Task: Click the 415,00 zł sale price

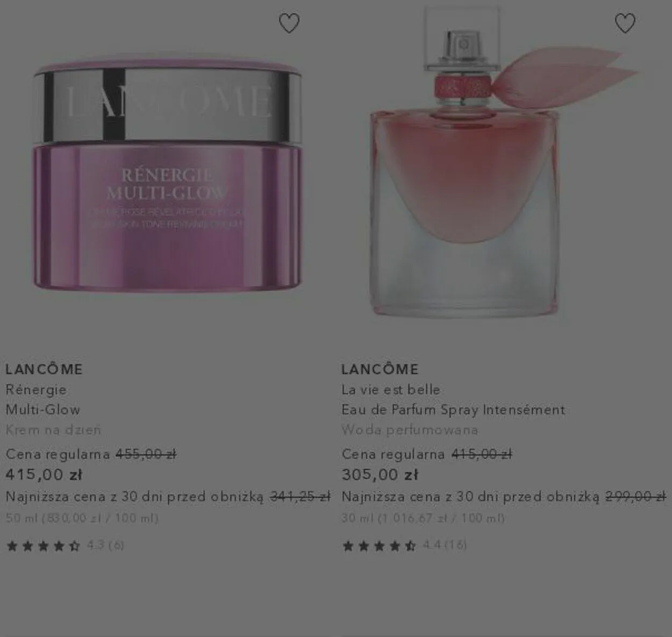Action: pyautogui.click(x=44, y=475)
